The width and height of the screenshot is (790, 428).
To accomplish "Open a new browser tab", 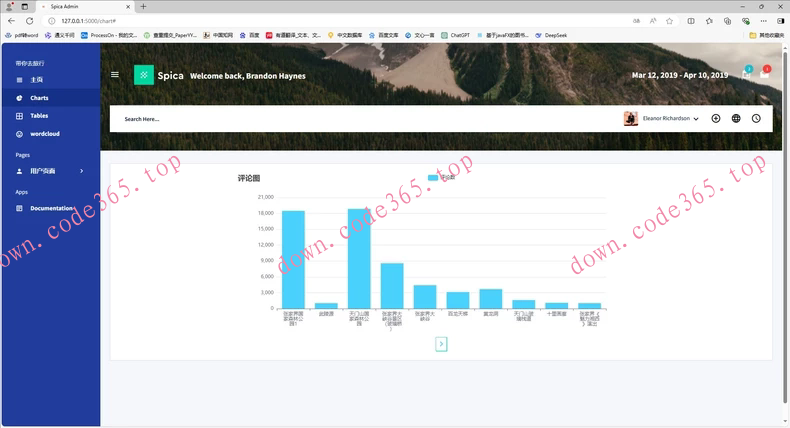I will point(144,7).
